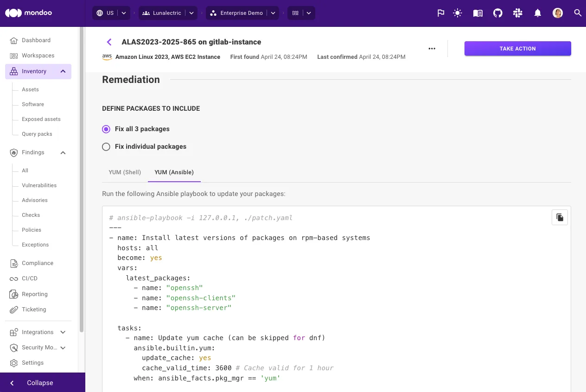Click the Ticketing paperclip icon
The width and height of the screenshot is (586, 392).
coord(14,310)
